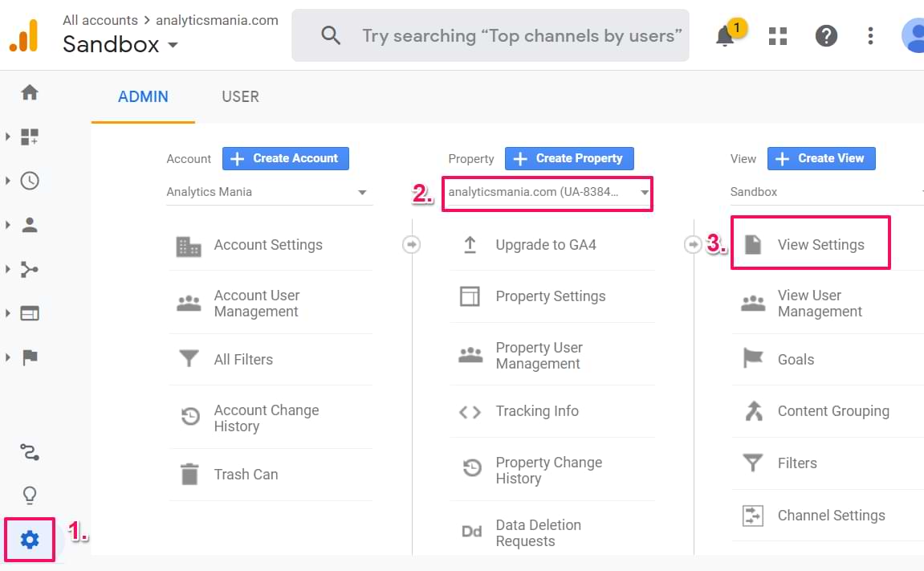Open the three-dot more options menu
The height and width of the screenshot is (571, 924).
[x=871, y=35]
